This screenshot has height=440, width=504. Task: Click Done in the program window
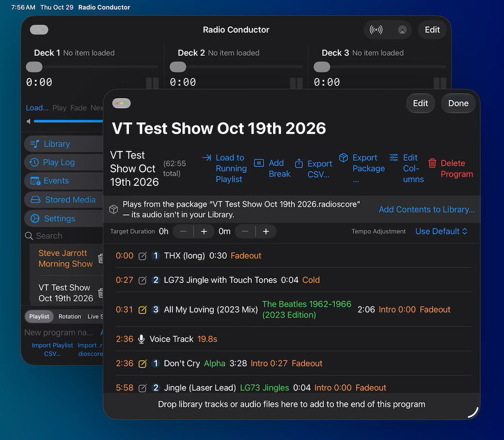(x=458, y=103)
